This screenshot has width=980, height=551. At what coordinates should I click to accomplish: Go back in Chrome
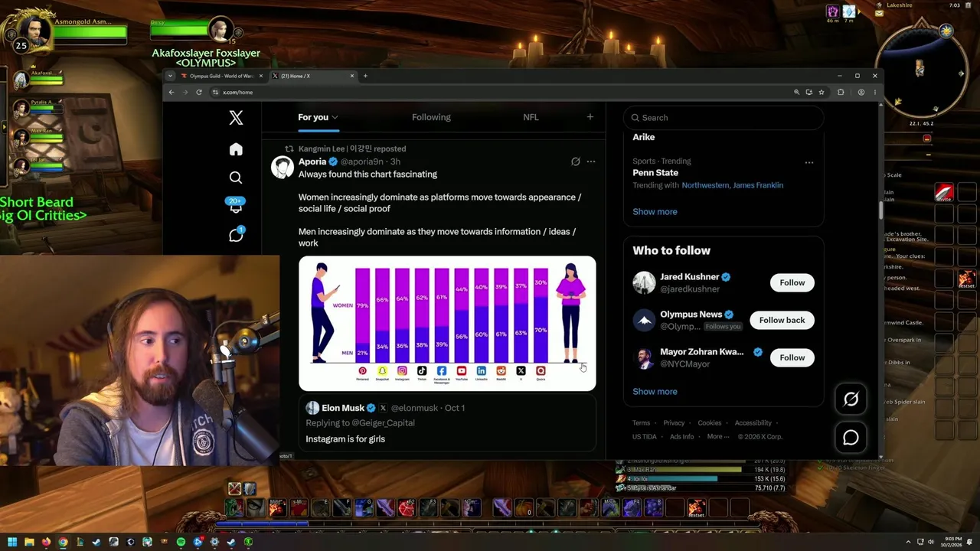[x=171, y=92]
